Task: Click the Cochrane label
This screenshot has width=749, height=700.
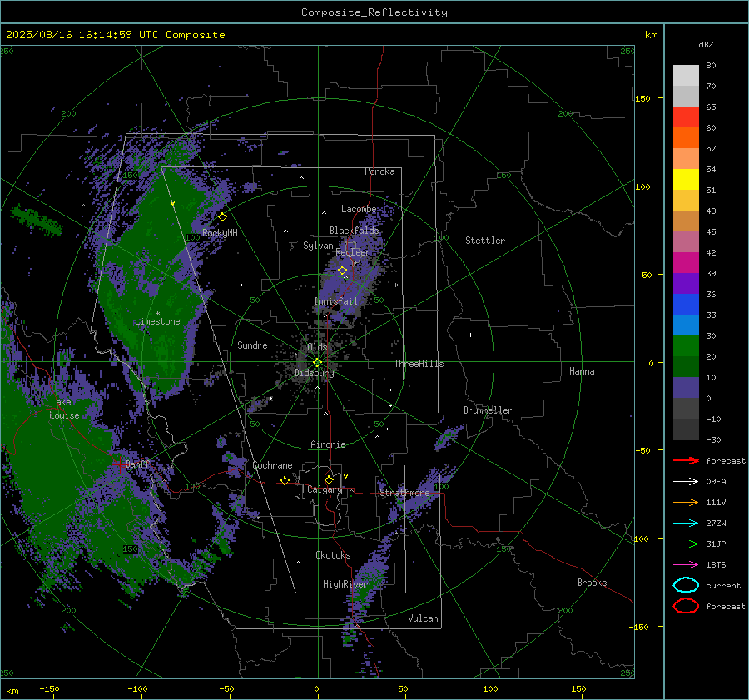Action: point(272,465)
